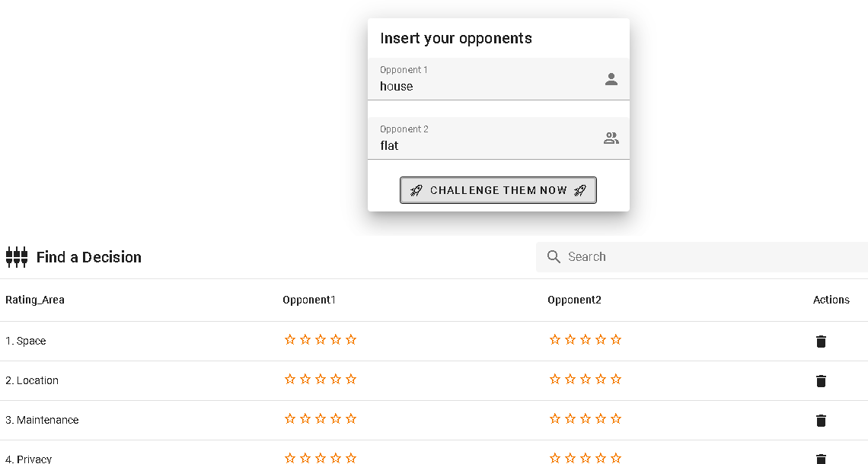Sort by the Rating_Area column header
The width and height of the screenshot is (868, 464).
pyautogui.click(x=35, y=300)
